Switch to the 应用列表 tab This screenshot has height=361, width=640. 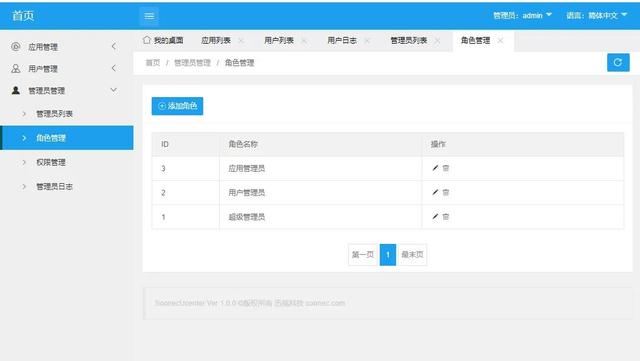click(216, 40)
